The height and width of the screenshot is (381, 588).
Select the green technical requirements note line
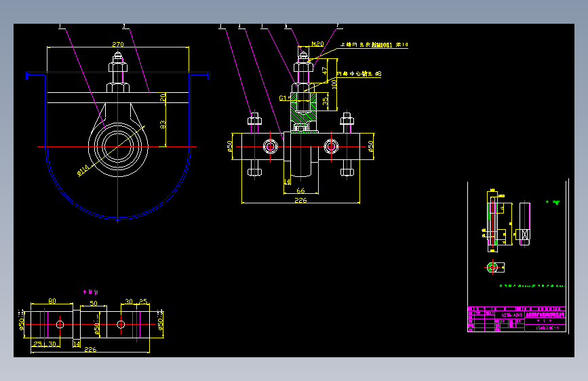pos(532,286)
